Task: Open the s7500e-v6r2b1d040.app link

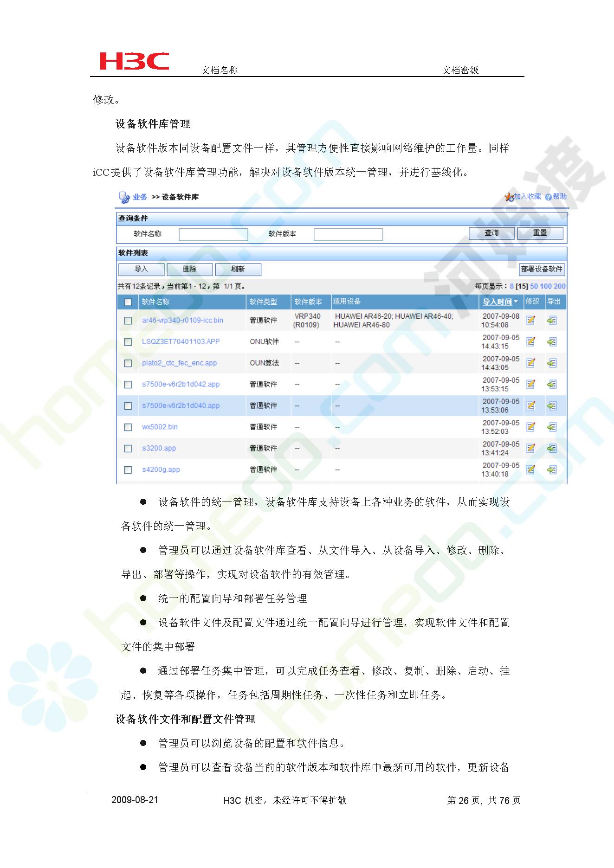Action: (x=181, y=405)
